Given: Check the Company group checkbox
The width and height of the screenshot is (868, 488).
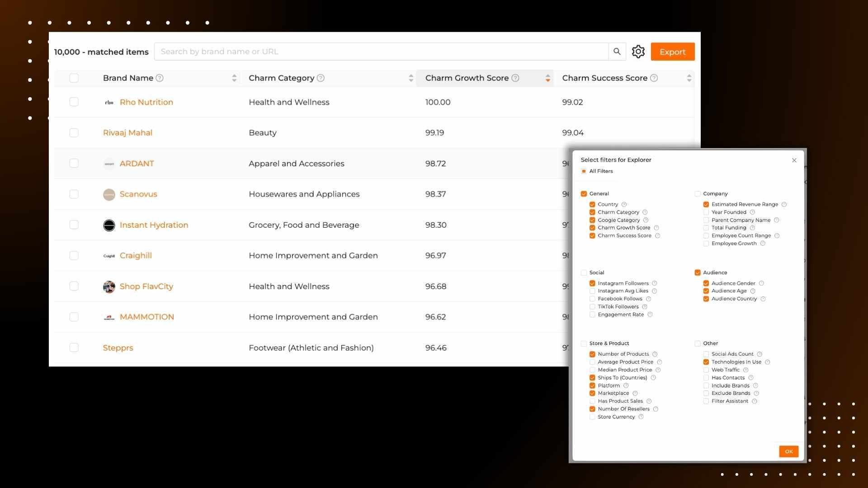Looking at the screenshot, I should [698, 194].
